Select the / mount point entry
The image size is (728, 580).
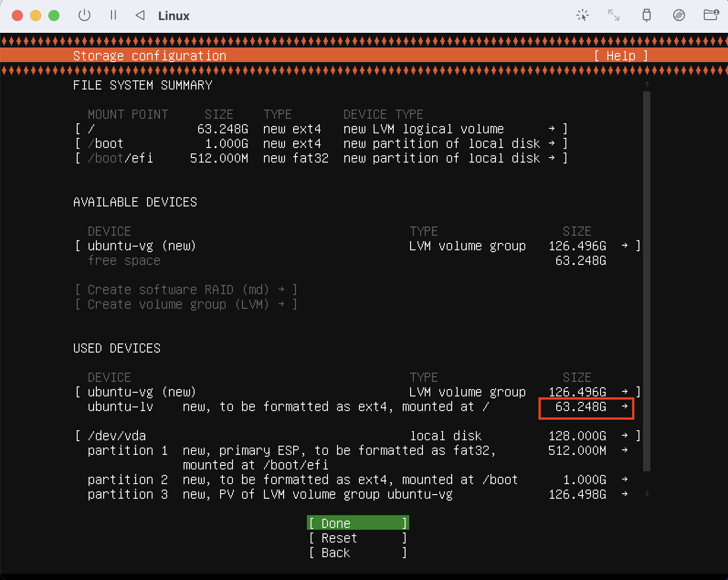322,129
